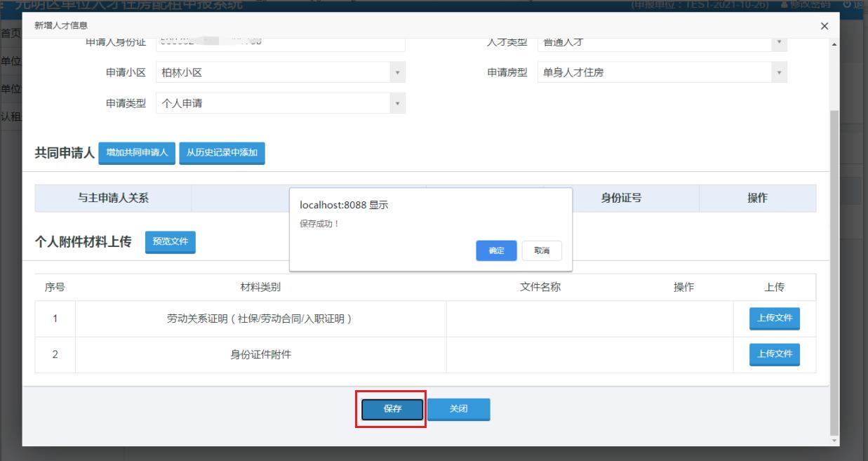Expand the 申请类型 dropdown showing 个人申请
Image resolution: width=868 pixels, height=461 pixels.
(x=396, y=103)
